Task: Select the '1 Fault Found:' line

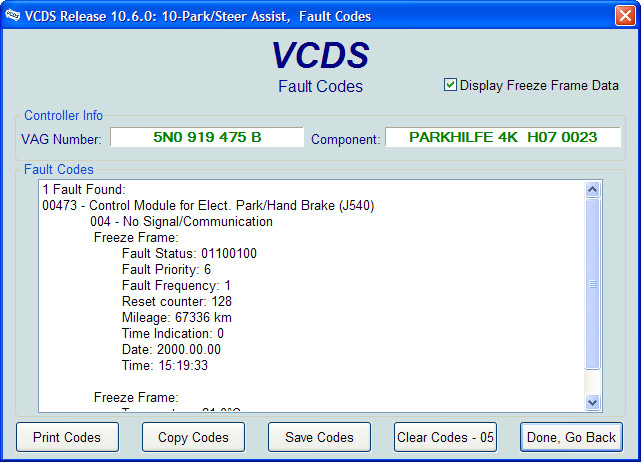Action: (x=84, y=189)
